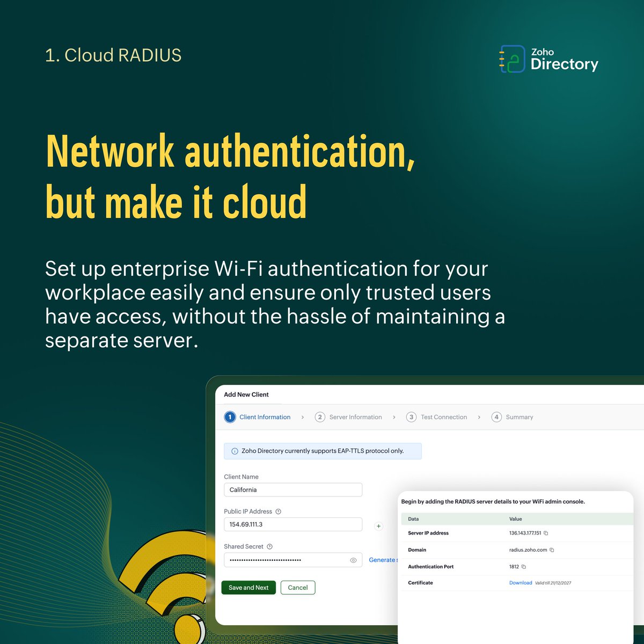Click help icon beside Shared Secret
The height and width of the screenshot is (644, 644).
point(269,546)
